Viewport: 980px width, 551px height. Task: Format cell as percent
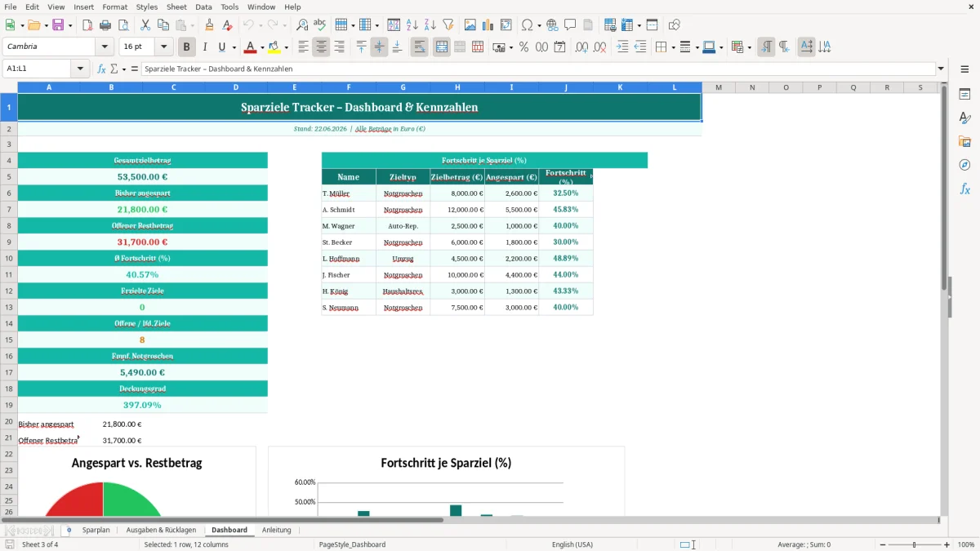pos(524,47)
